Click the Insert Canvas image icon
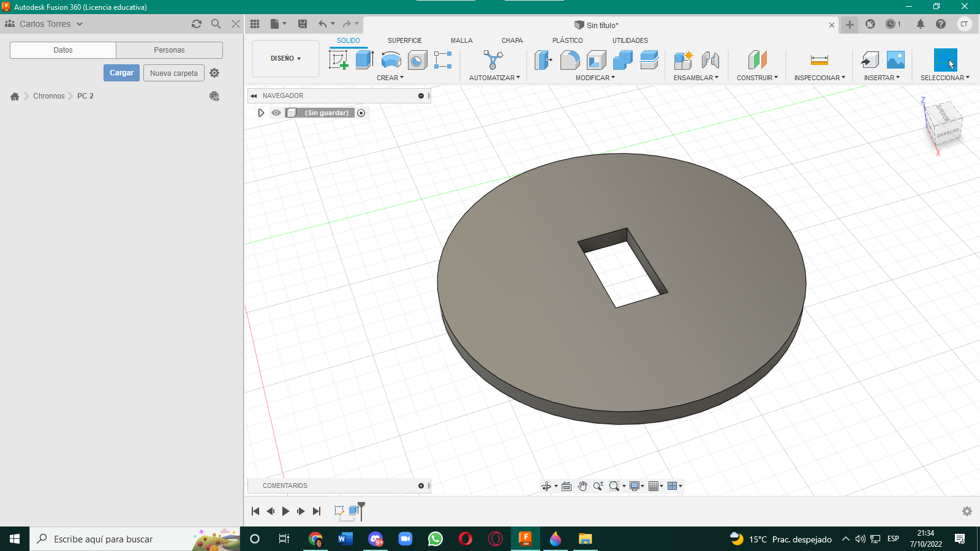 tap(895, 60)
